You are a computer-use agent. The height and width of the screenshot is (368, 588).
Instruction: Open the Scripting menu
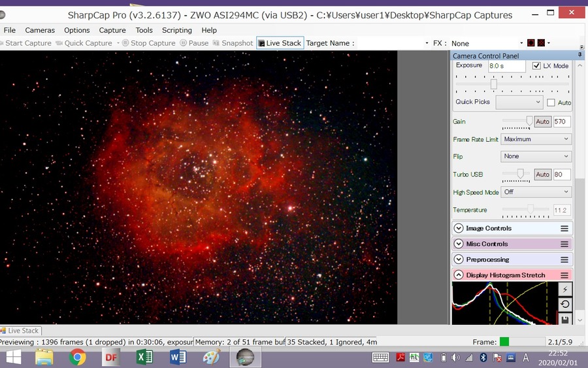[176, 30]
